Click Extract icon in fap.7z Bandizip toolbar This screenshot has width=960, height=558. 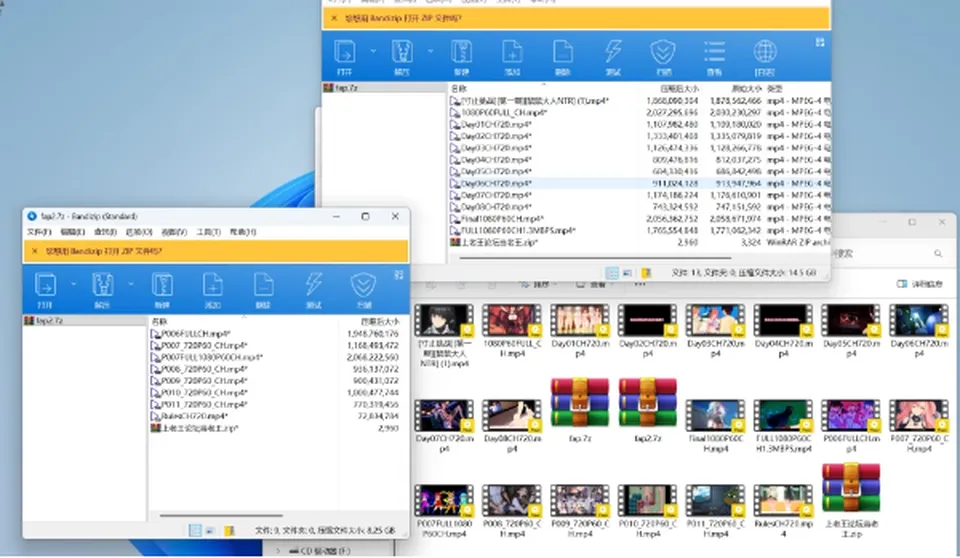click(x=402, y=52)
